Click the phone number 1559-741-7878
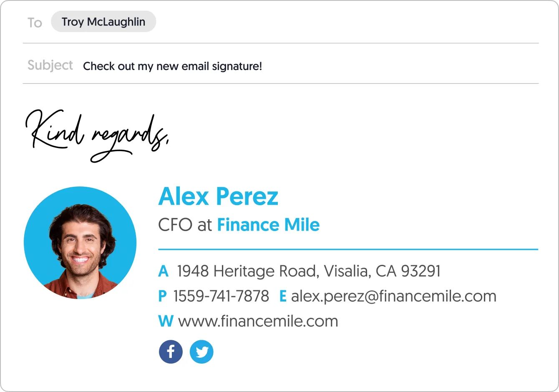The image size is (559, 392). click(221, 296)
